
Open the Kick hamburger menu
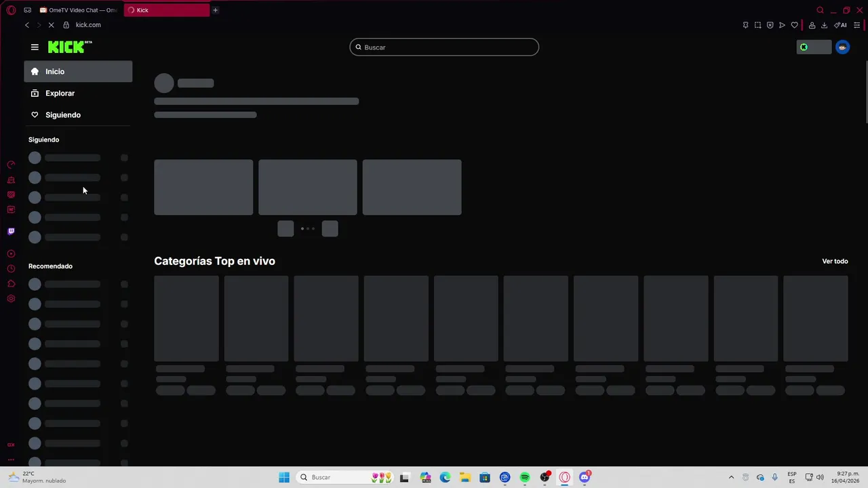coord(35,47)
